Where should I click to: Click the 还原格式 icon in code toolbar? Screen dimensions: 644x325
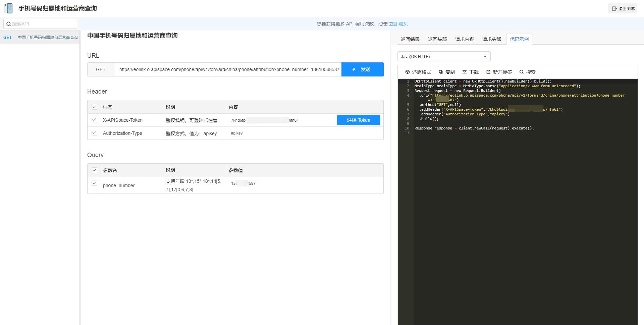pyautogui.click(x=407, y=72)
